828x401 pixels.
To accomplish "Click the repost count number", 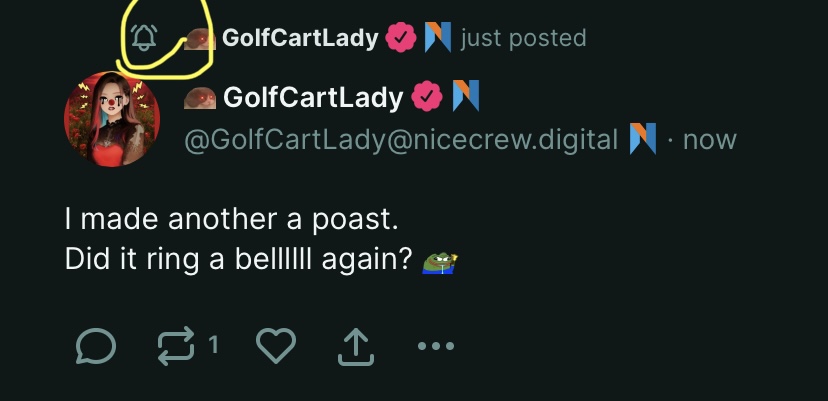I will 214,346.
